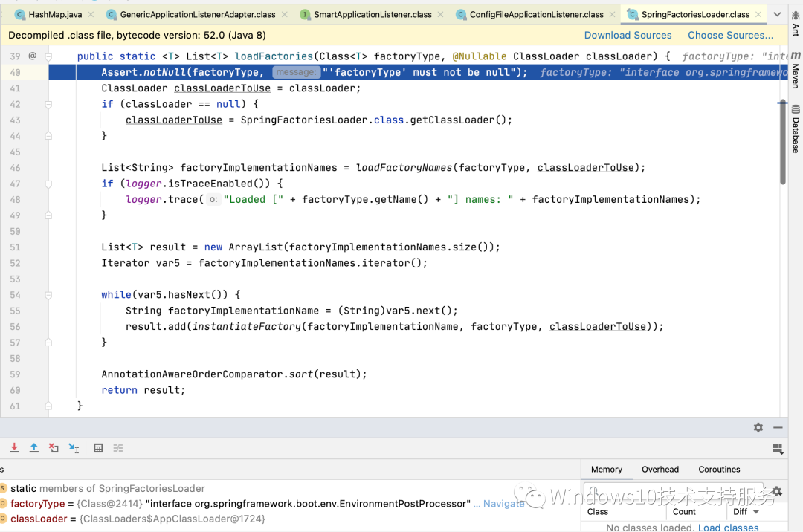Viewport: 803px width, 532px height.
Task: Open the debugger layout settings icon
Action: [778, 449]
